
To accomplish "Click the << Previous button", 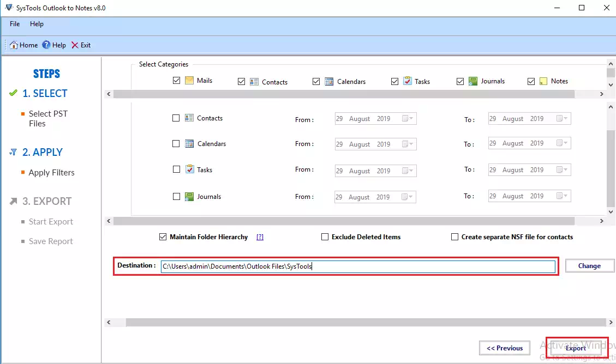I will click(x=505, y=348).
